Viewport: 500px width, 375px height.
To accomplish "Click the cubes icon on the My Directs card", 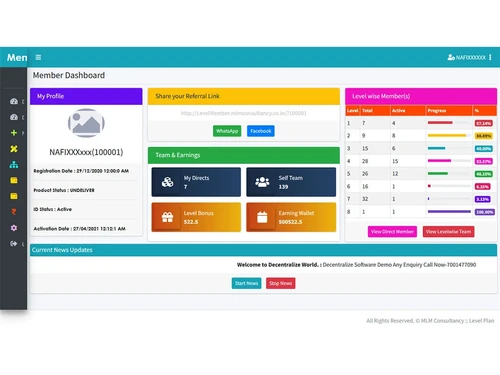I will [x=167, y=182].
